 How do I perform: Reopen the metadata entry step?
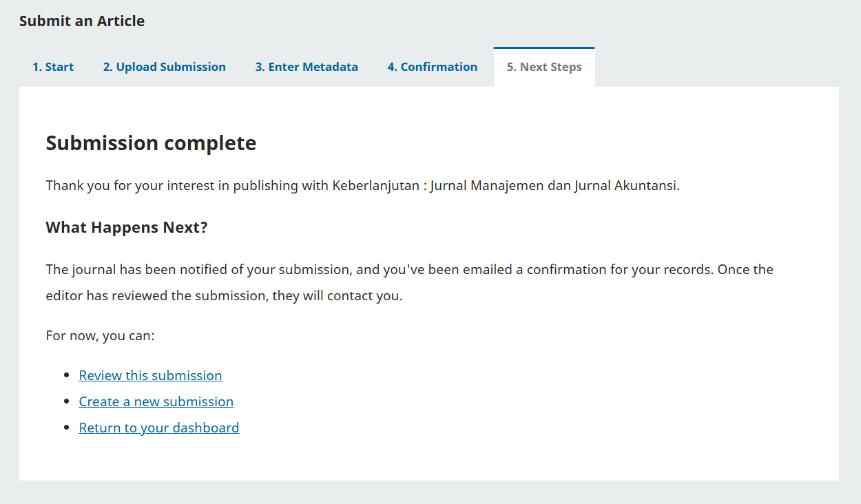[307, 66]
